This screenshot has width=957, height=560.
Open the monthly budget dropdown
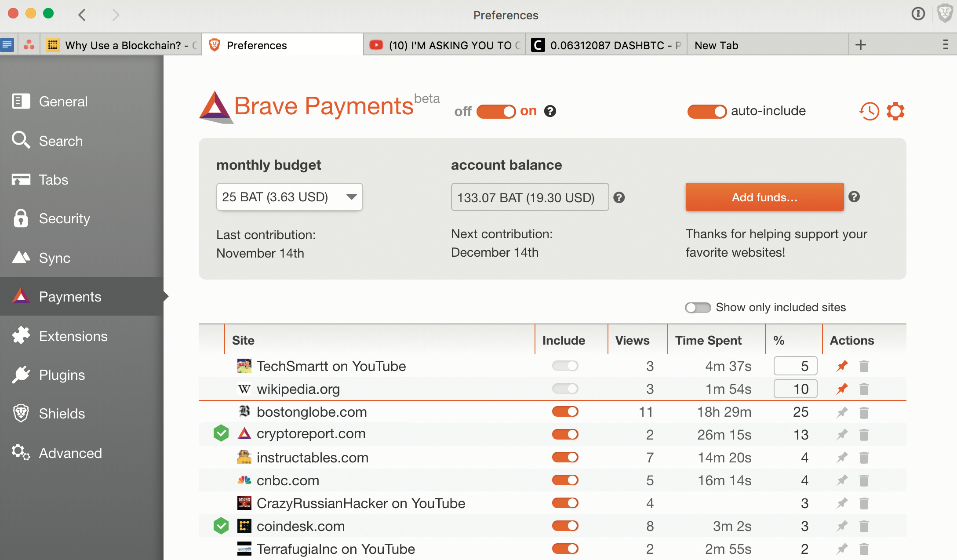(289, 197)
